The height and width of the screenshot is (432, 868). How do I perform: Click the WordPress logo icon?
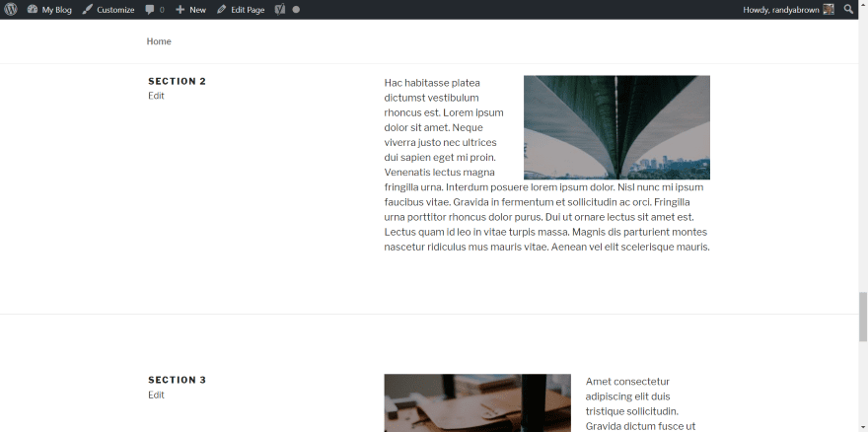(x=11, y=10)
